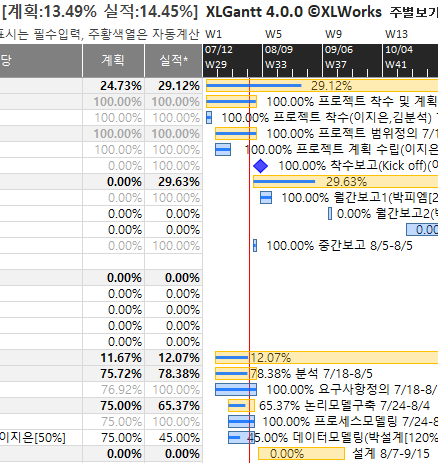
Task: Click the 12.07% summary progress bar
Action: (327, 358)
